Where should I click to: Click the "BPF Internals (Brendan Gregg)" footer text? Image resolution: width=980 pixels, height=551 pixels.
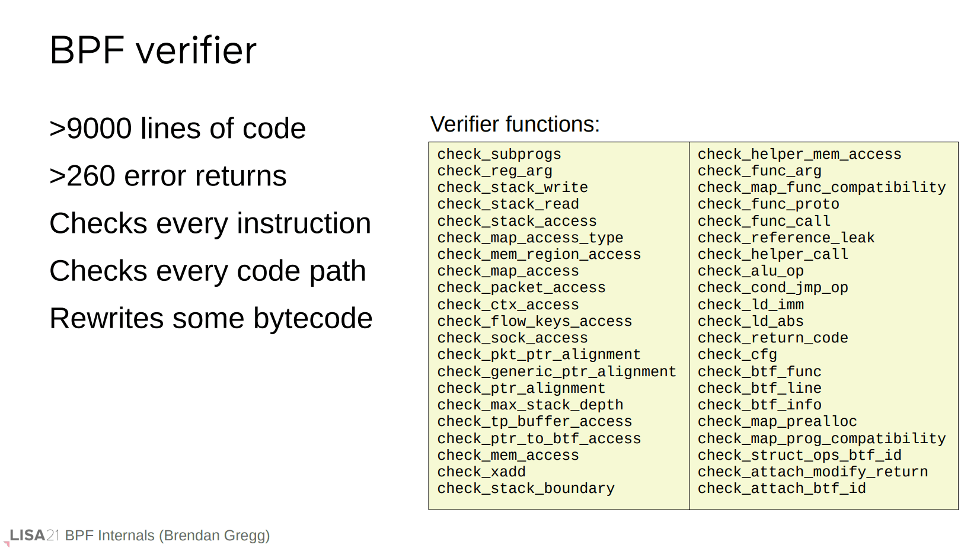(167, 536)
